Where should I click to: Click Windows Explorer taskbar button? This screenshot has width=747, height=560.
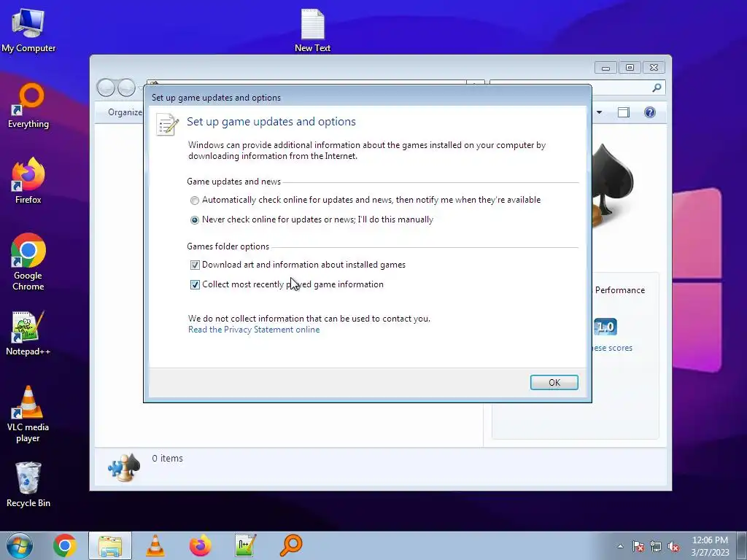pos(110,545)
